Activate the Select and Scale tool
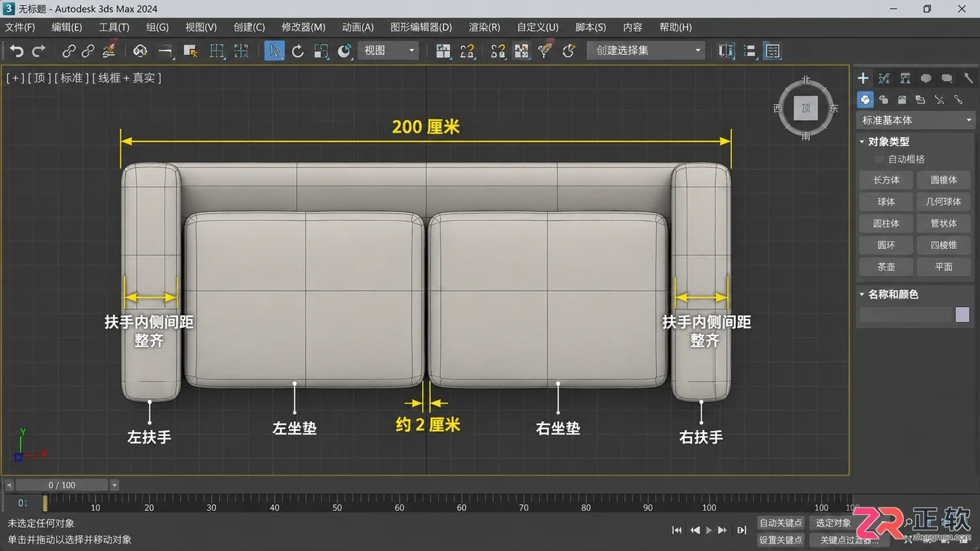This screenshot has width=980, height=551. (321, 51)
